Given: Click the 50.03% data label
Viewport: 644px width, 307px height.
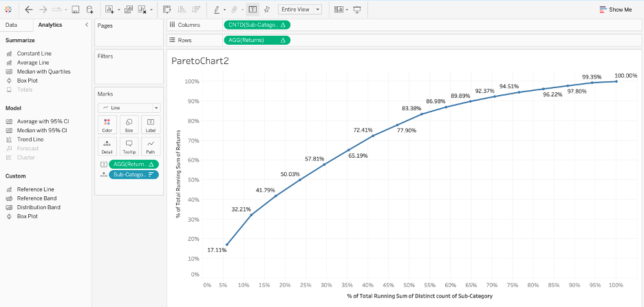Looking at the screenshot, I should pos(290,174).
